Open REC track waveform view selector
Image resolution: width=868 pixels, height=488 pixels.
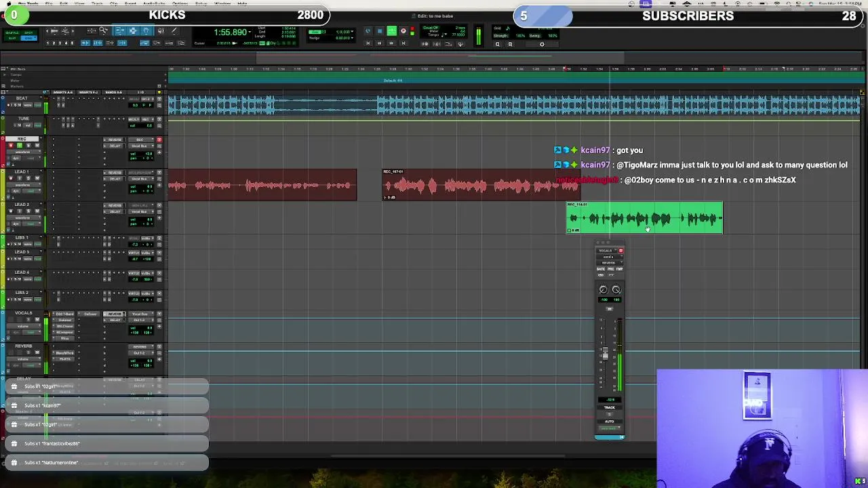click(23, 152)
